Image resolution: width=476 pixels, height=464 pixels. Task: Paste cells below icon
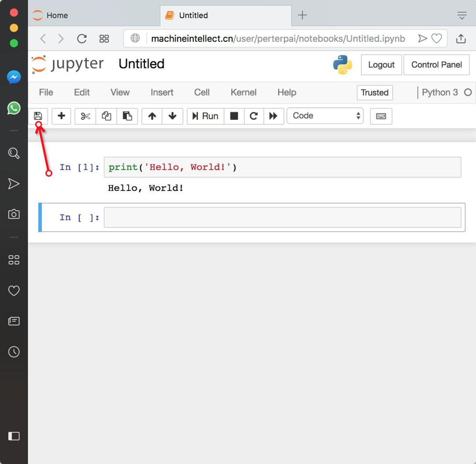pyautogui.click(x=127, y=116)
